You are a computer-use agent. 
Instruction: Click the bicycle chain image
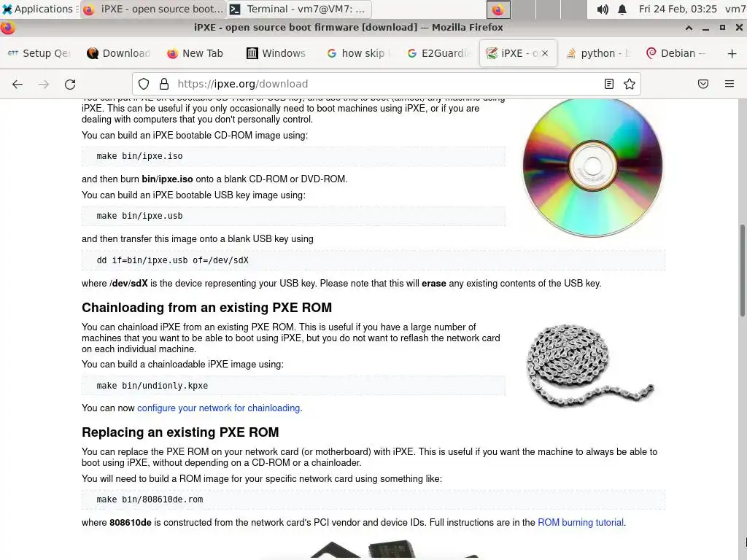click(590, 365)
